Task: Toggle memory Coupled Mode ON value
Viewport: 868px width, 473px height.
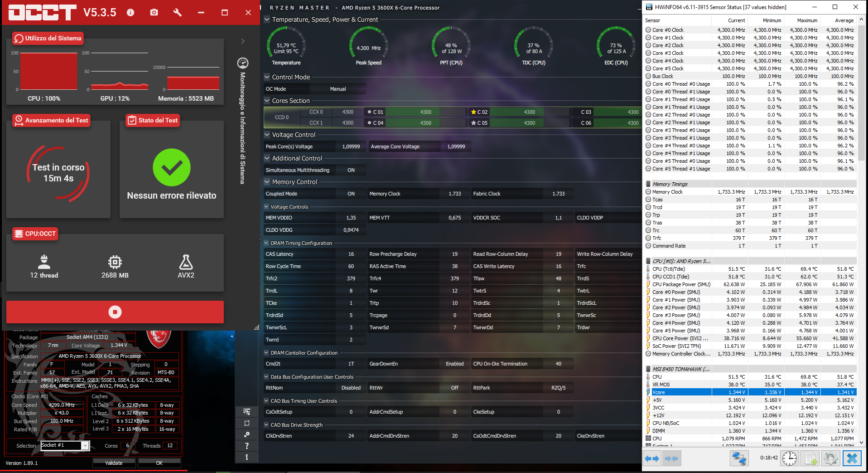Action: tap(351, 194)
